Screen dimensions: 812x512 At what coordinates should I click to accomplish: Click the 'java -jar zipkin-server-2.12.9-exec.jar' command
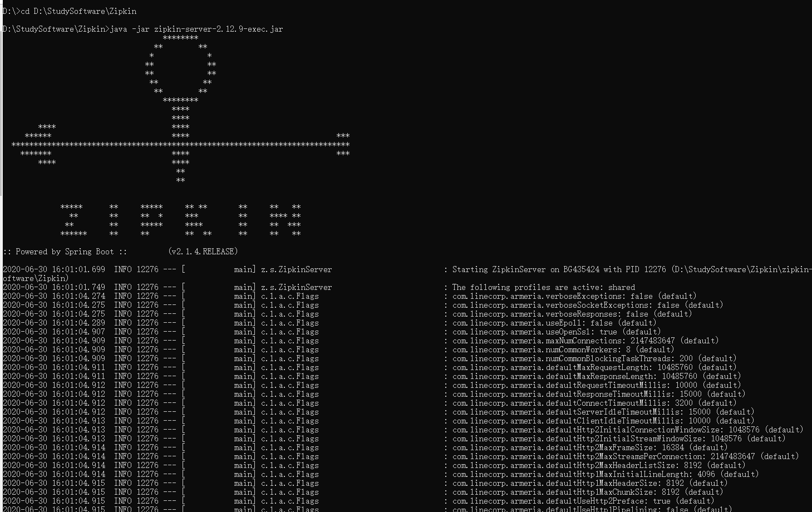196,29
